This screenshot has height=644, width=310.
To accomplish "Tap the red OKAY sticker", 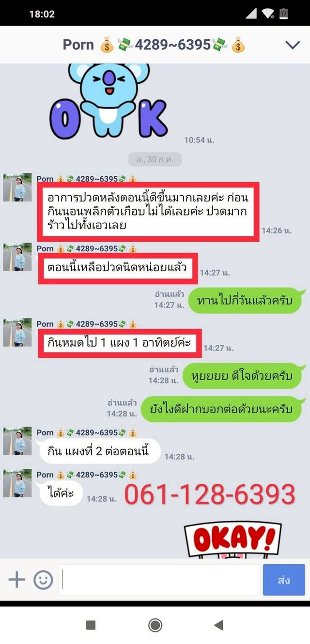I will point(232,539).
